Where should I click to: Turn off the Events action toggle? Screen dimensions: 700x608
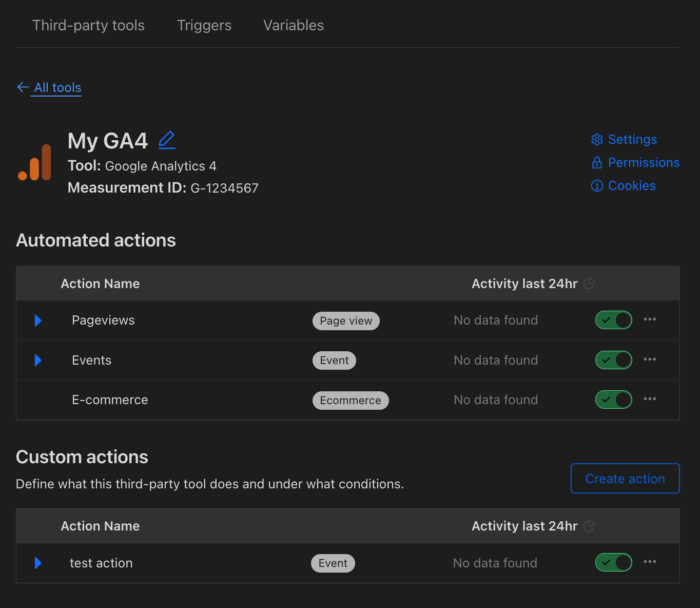click(613, 360)
